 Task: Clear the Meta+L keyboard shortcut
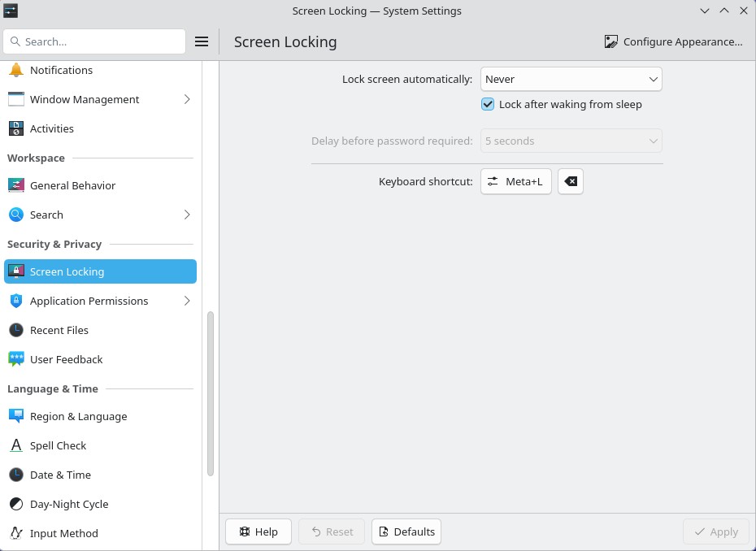571,181
